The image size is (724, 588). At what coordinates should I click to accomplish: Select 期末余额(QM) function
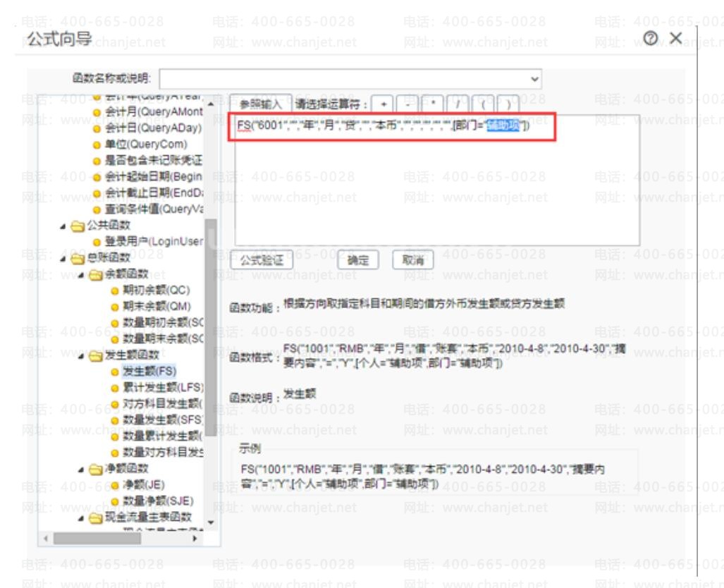[157, 307]
